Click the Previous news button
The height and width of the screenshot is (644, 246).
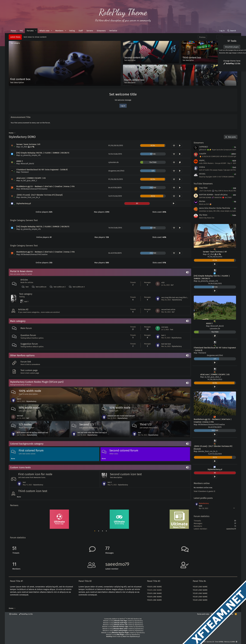click(x=202, y=37)
